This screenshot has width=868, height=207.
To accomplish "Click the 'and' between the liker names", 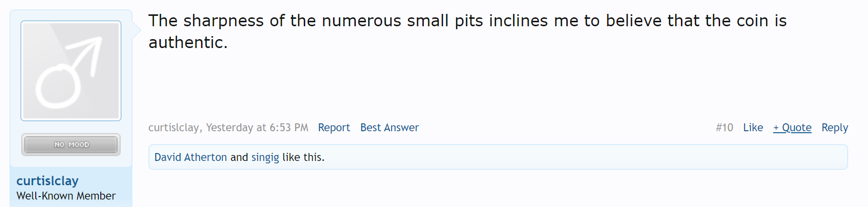I will (239, 157).
